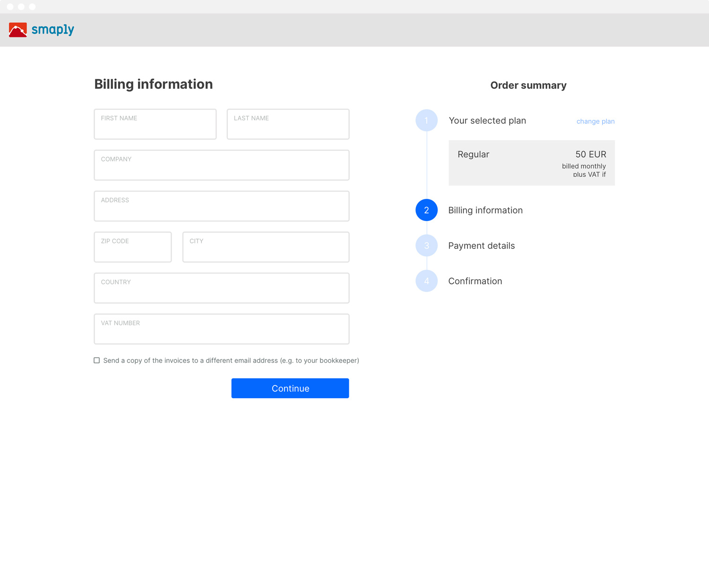Viewport: 709px width, 588px height.
Task: Focus the First Name input field
Action: 155,124
